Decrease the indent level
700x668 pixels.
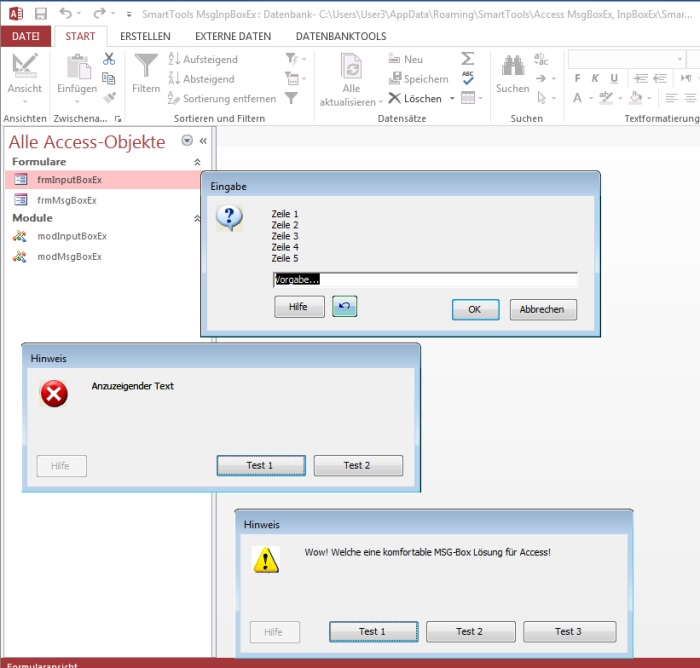(660, 79)
